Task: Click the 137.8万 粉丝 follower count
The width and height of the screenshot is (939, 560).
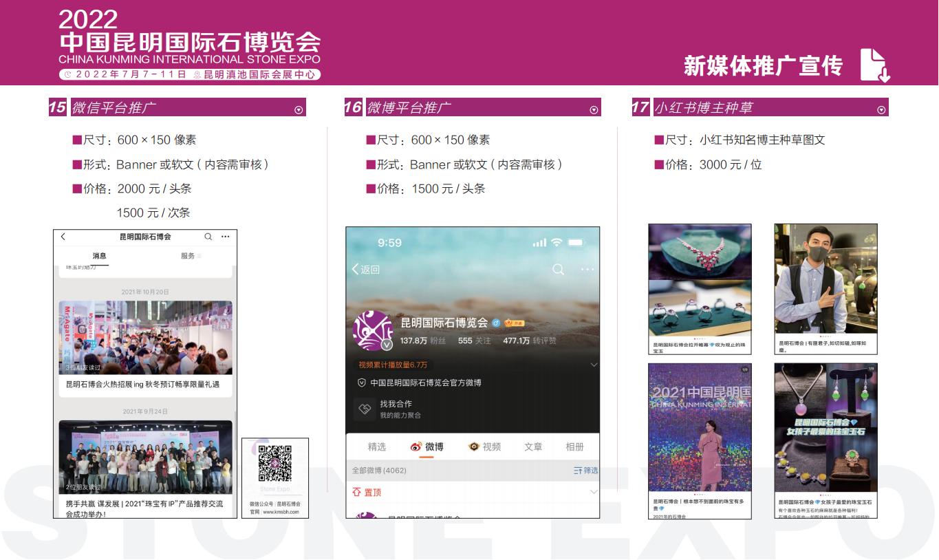Action: 423,341
